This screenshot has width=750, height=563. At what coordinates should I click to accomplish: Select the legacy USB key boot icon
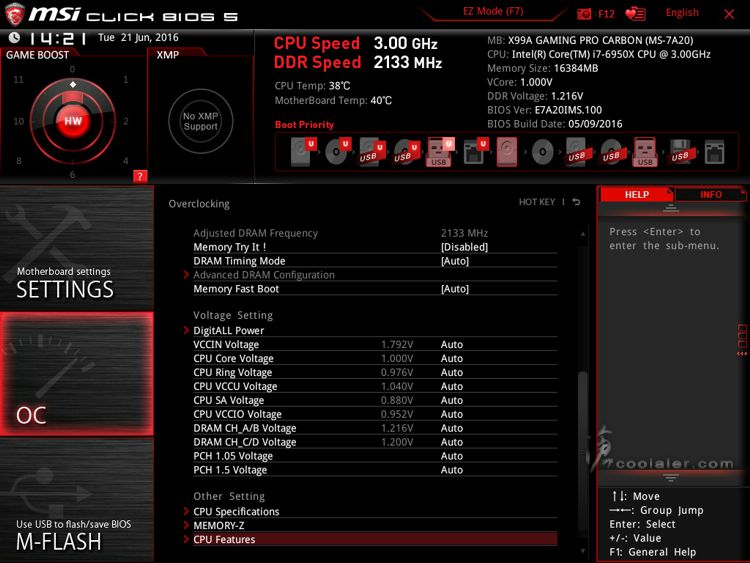645,152
